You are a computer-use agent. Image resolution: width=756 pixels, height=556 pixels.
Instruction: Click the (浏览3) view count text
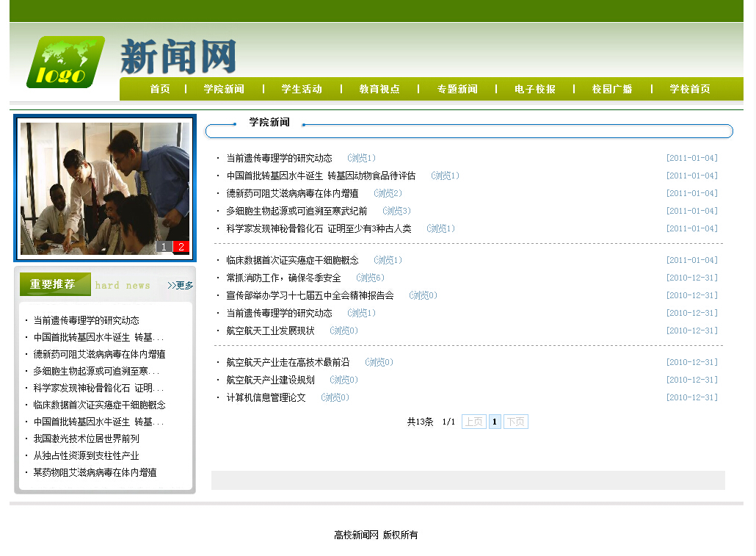(x=396, y=211)
